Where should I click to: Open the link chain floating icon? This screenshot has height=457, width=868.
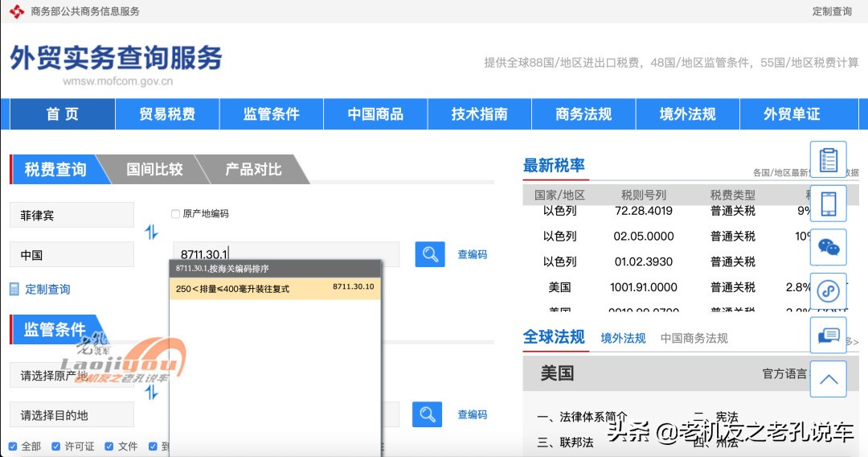[x=828, y=290]
